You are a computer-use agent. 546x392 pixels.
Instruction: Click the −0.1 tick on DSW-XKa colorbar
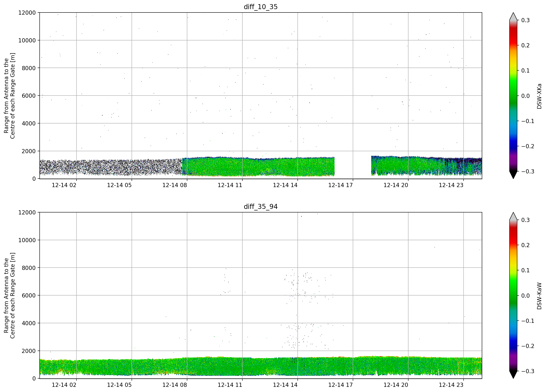(x=528, y=121)
